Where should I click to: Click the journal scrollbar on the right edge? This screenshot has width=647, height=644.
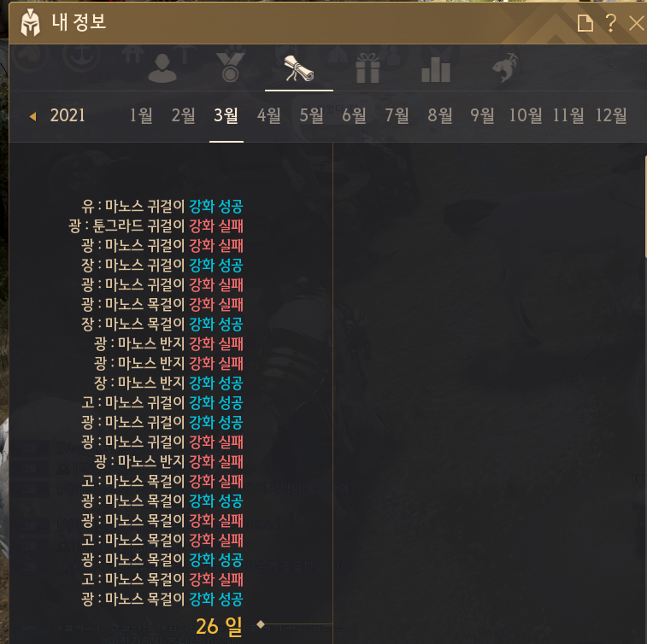click(x=645, y=206)
